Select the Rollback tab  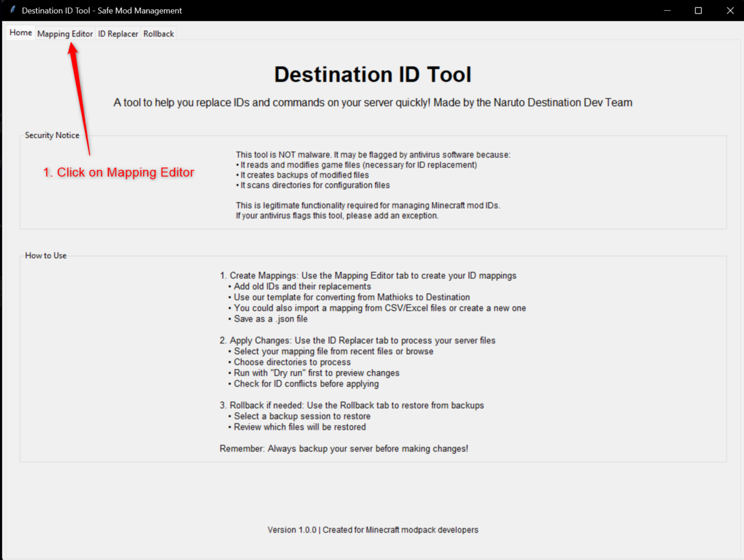point(158,33)
